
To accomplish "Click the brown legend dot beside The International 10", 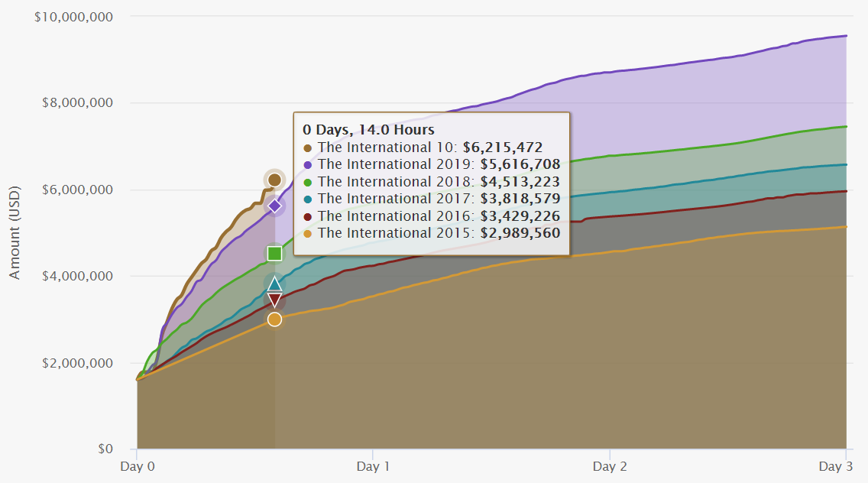I will 307,148.
